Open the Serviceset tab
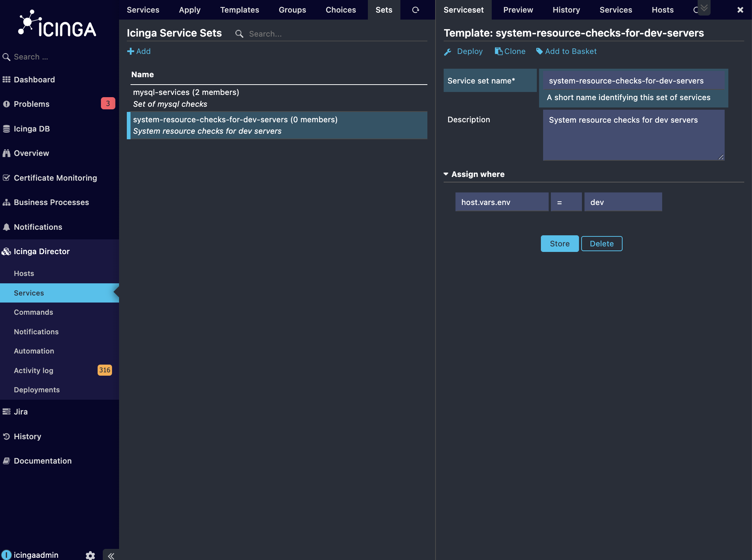Screen dimensions: 752x560 (x=464, y=10)
